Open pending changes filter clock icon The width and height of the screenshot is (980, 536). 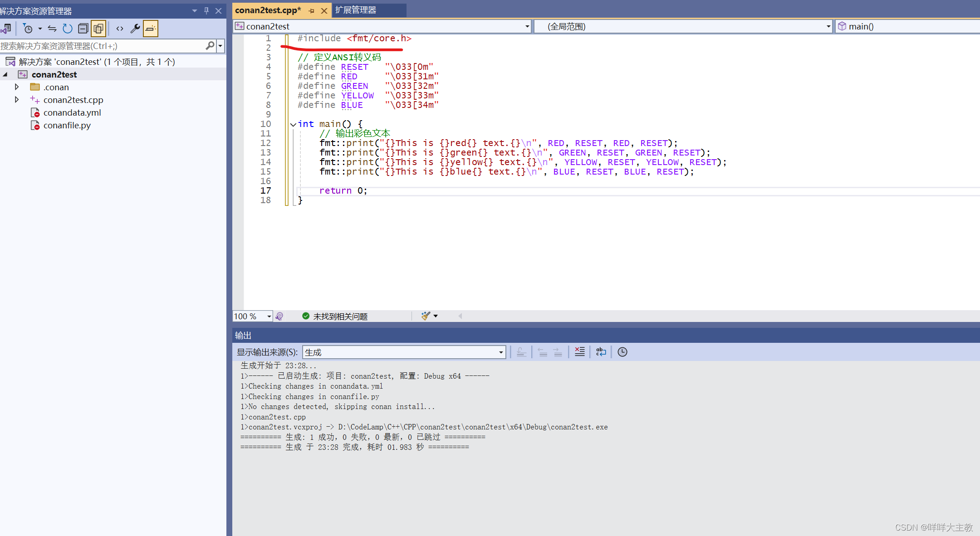pos(28,29)
